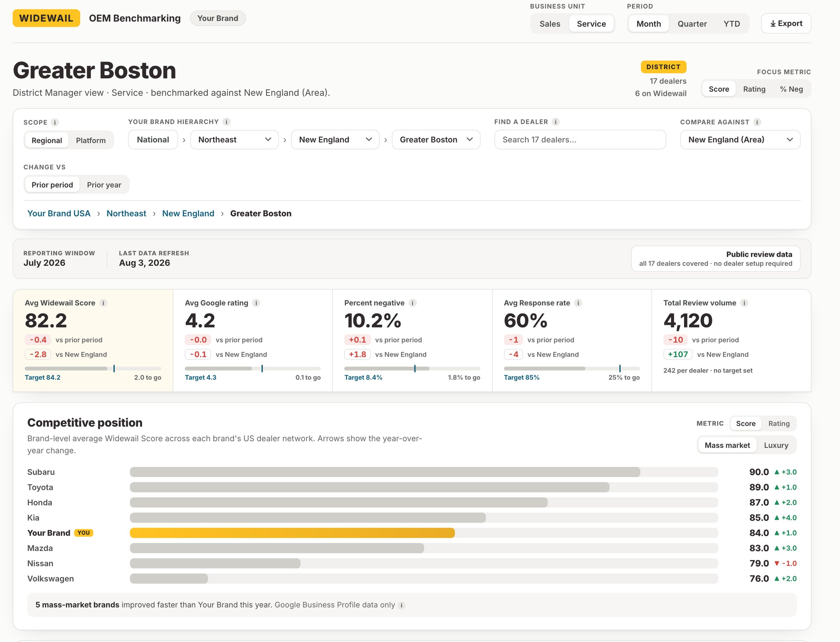The width and height of the screenshot is (840, 642).
Task: Click the Widewail logo
Action: (x=46, y=18)
